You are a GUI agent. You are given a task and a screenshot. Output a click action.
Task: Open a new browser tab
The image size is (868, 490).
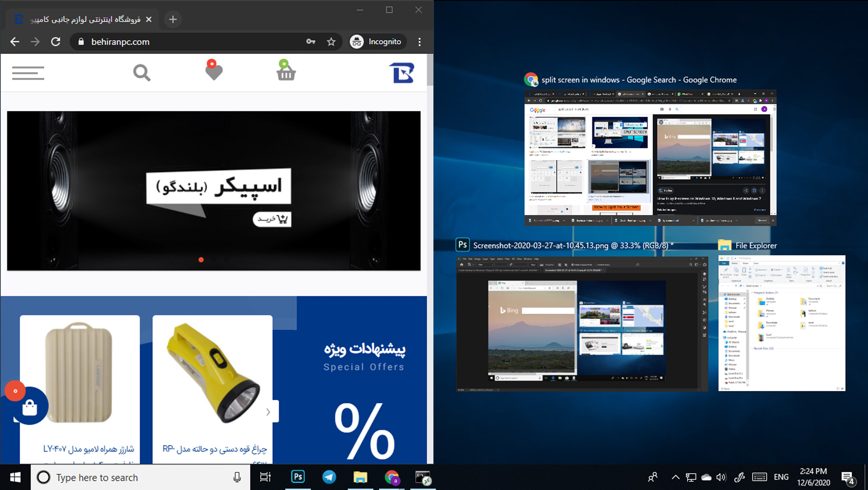[173, 19]
